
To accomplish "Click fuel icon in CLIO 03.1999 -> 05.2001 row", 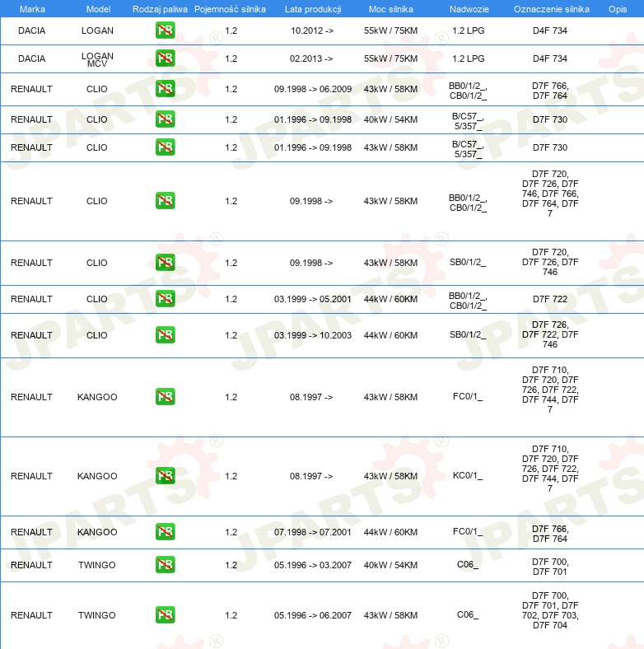I will pyautogui.click(x=166, y=299).
